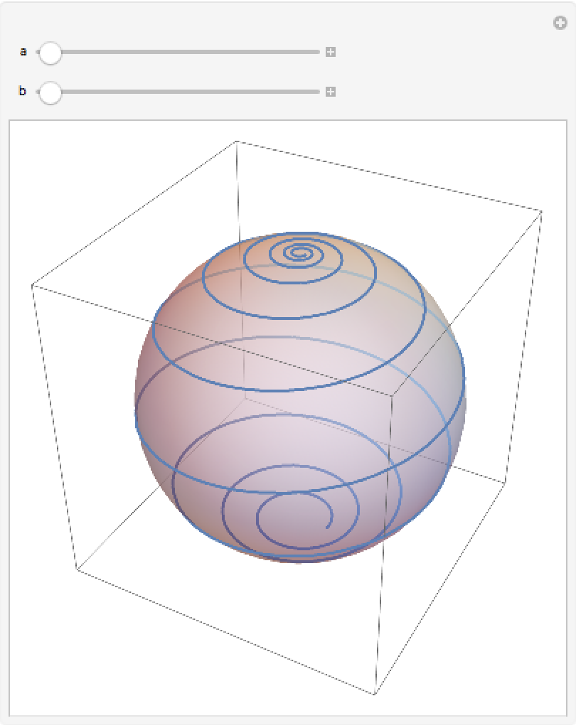This screenshot has width=576, height=728.
Task: Click the spiral center at the sphere's top
Action: pyautogui.click(x=300, y=251)
